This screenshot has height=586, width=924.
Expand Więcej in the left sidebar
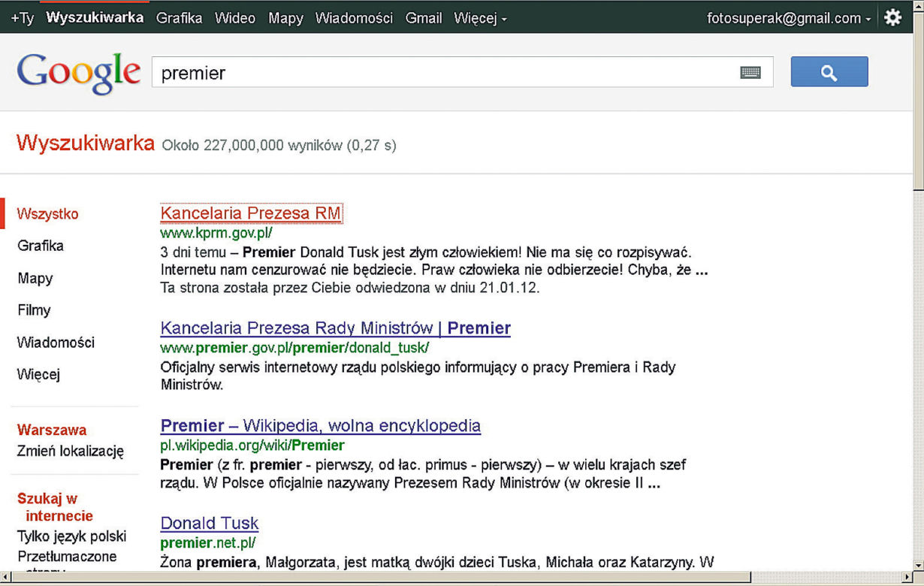[x=38, y=374]
